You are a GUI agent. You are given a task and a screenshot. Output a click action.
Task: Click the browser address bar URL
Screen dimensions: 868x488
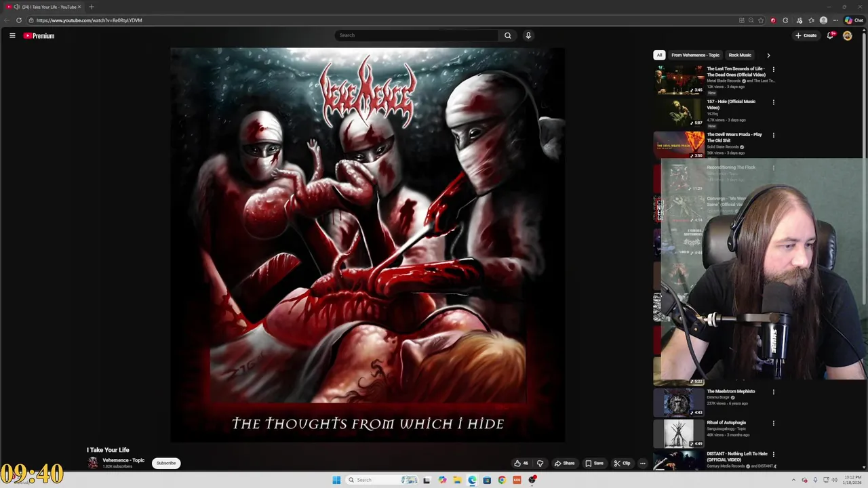pos(89,20)
